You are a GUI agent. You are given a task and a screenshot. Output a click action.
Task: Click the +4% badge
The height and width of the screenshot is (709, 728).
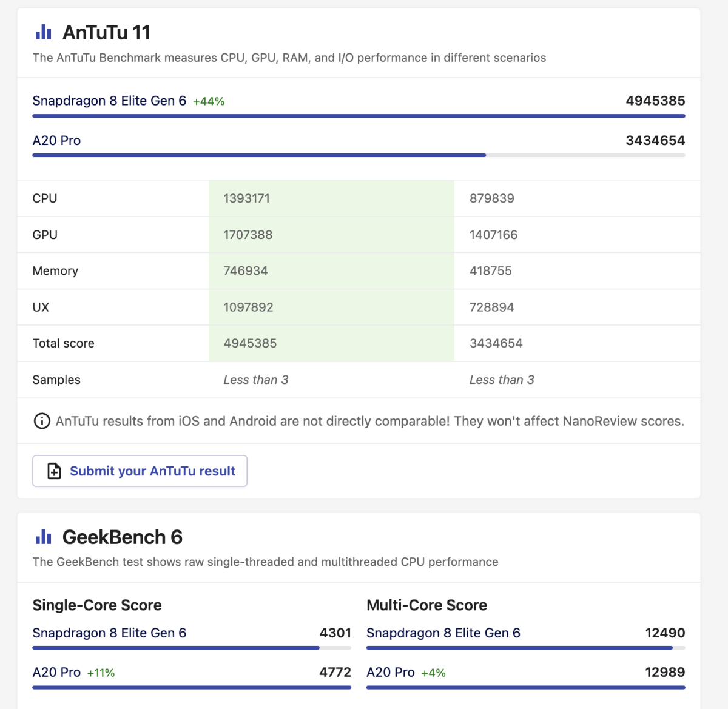[433, 673]
